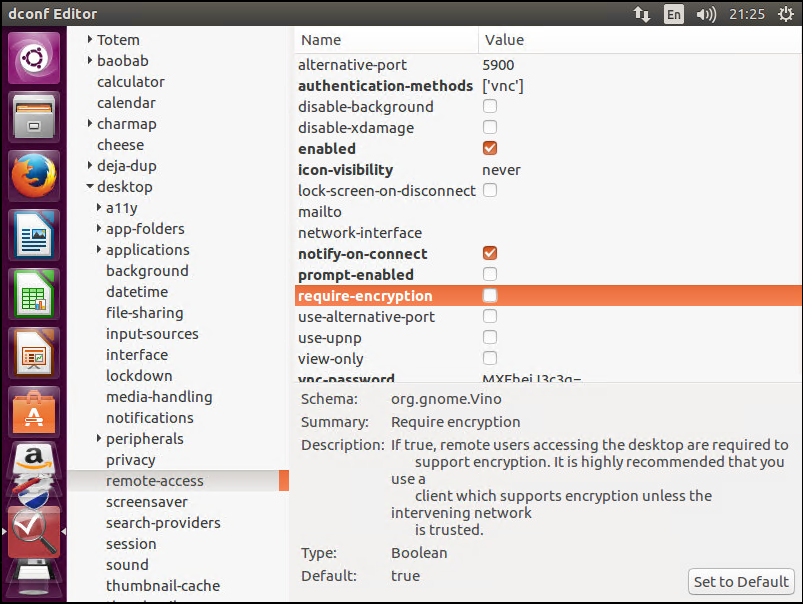Collapse the desktop tree entry
The width and height of the screenshot is (803, 604).
tap(91, 186)
